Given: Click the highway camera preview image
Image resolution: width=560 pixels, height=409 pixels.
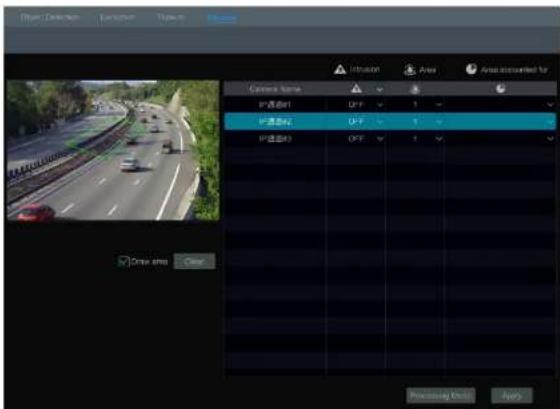Looking at the screenshot, I should (x=113, y=150).
